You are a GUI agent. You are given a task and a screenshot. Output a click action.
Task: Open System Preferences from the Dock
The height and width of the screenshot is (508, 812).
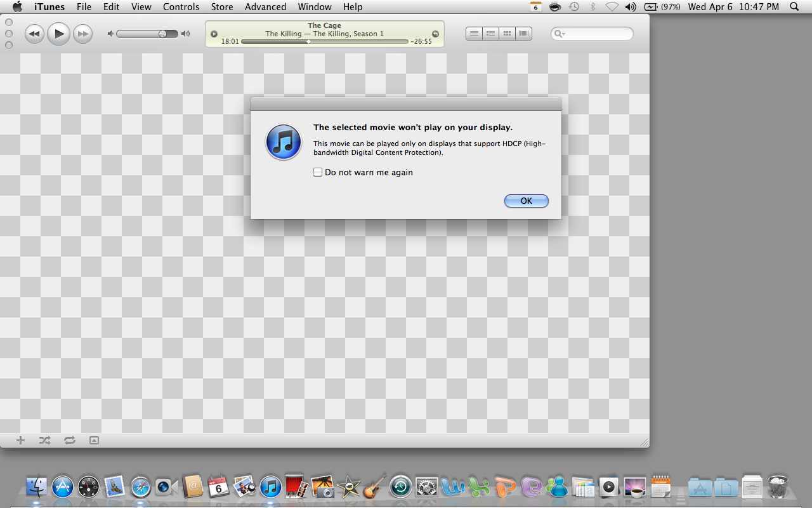[x=426, y=487]
